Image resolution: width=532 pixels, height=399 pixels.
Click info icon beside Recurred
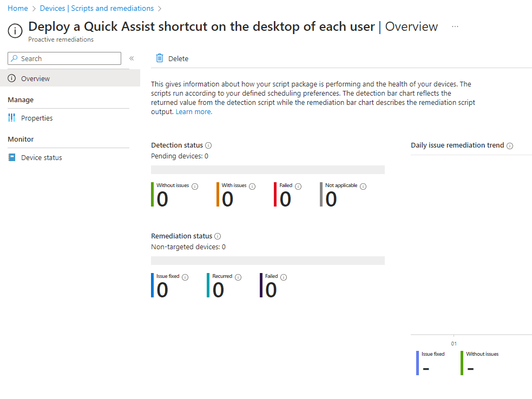pyautogui.click(x=238, y=277)
